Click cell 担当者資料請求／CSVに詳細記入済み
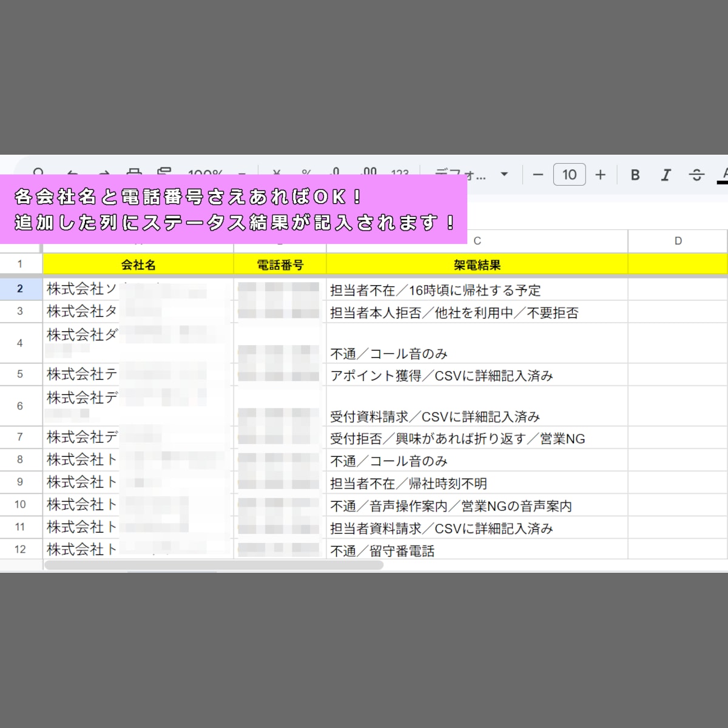Image resolution: width=728 pixels, height=728 pixels. tap(477, 528)
